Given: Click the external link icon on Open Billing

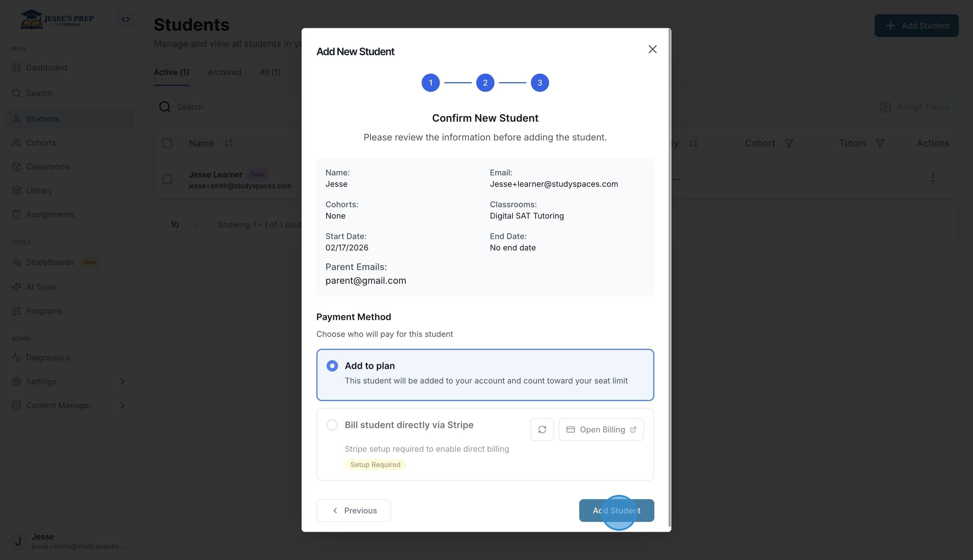Looking at the screenshot, I should pyautogui.click(x=633, y=430).
